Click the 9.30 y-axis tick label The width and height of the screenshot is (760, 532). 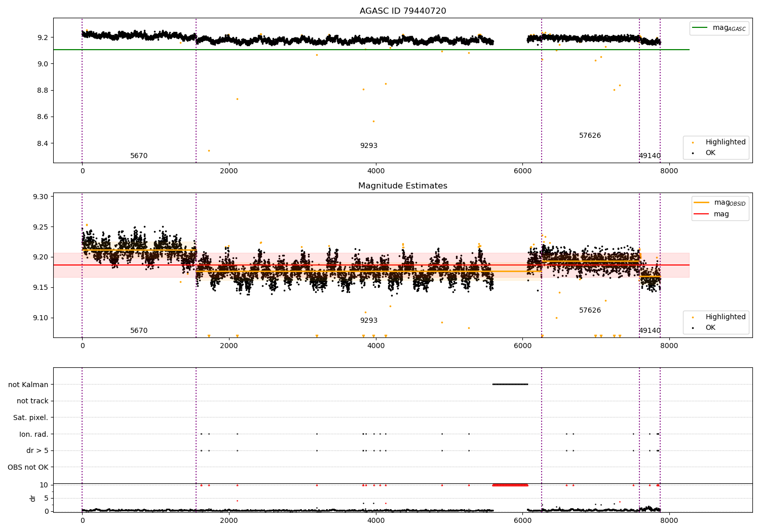point(41,197)
